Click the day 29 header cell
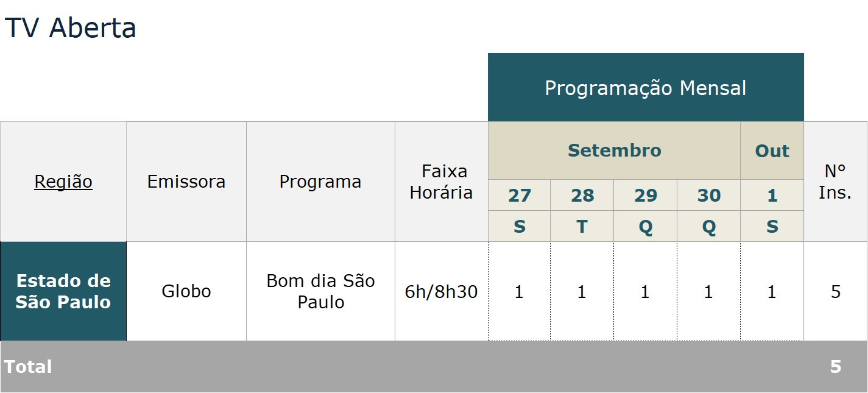This screenshot has height=393, width=868. pyautogui.click(x=646, y=196)
